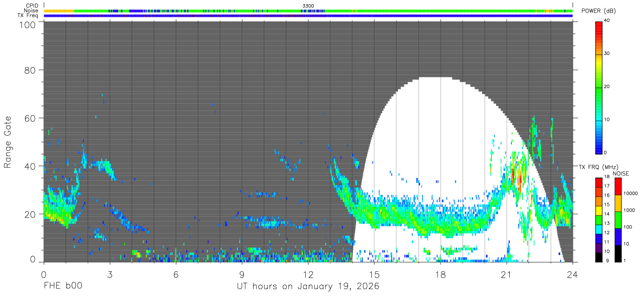Viewport: 644px width, 297px height.
Task: Click the CPID row label
Action: coord(33,5)
